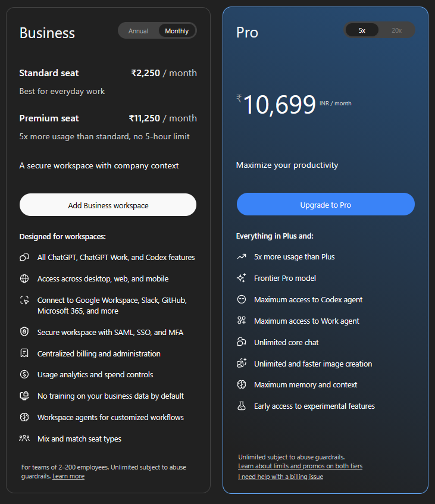The image size is (435, 504).
Task: Click dollar icon for Usage analytics
Action: click(24, 374)
